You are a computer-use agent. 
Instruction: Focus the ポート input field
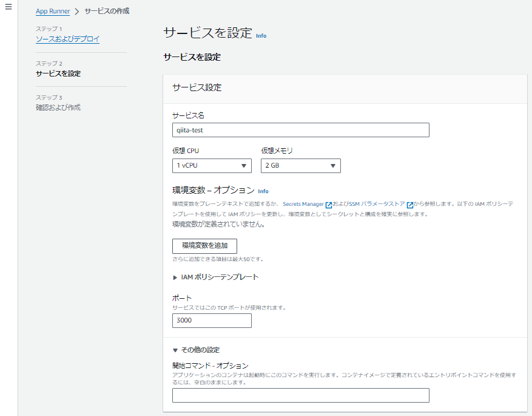point(212,321)
